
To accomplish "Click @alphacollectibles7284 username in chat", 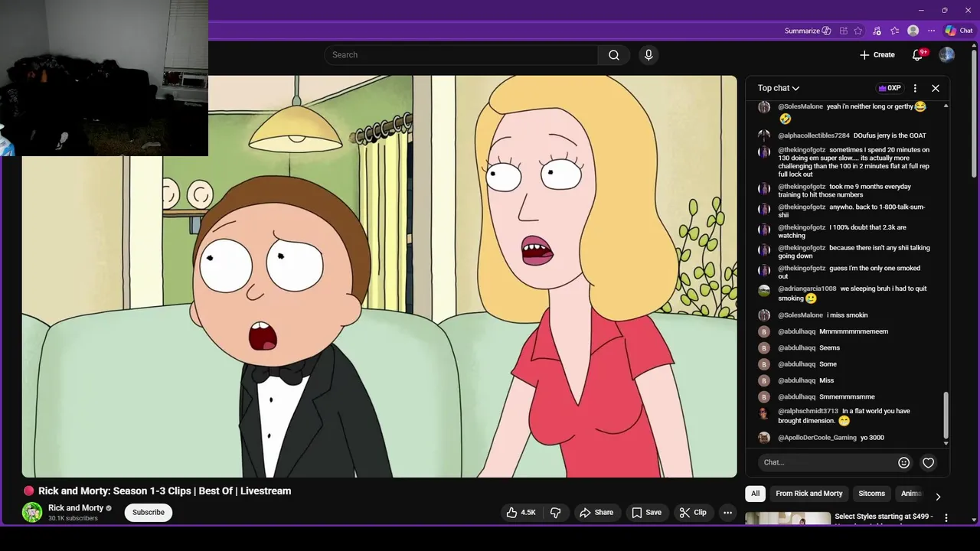I will 814,136.
